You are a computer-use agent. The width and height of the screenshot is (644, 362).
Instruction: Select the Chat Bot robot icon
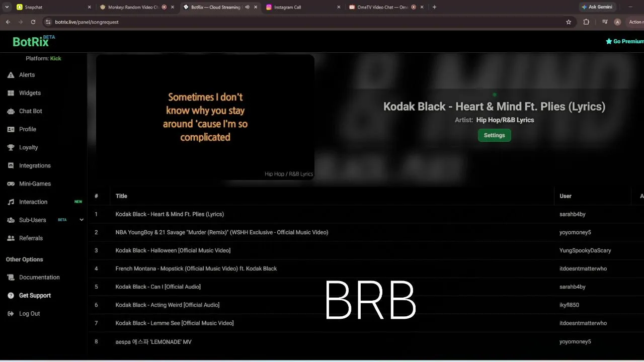pos(11,111)
